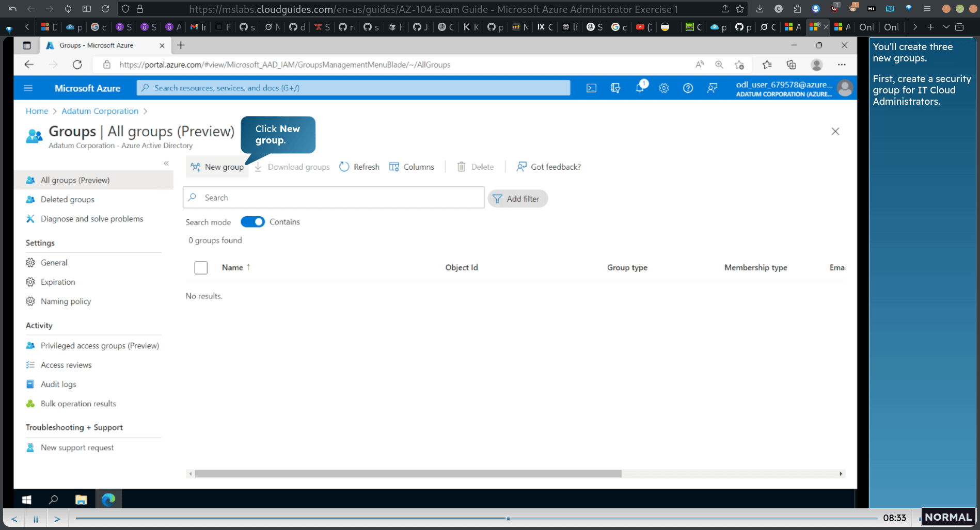This screenshot has width=980, height=530.
Task: Open All groups (Preview) in sidebar
Action: [x=93, y=180]
